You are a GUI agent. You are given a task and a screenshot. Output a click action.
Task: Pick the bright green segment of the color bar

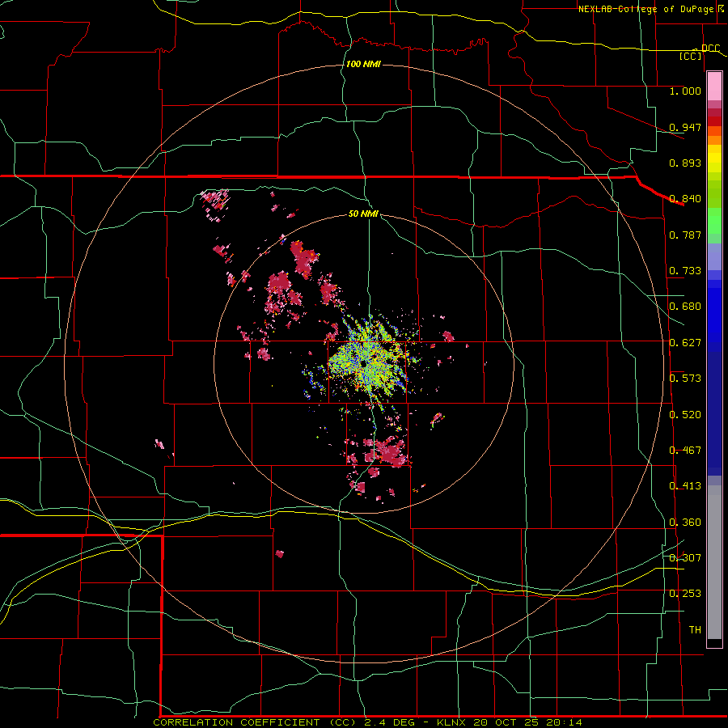coord(714,221)
